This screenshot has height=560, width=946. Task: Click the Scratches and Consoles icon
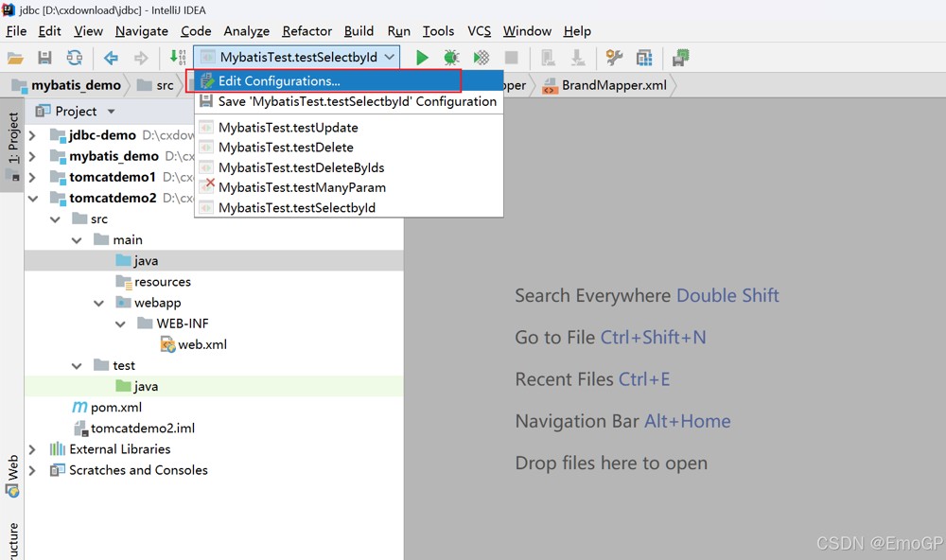click(58, 470)
